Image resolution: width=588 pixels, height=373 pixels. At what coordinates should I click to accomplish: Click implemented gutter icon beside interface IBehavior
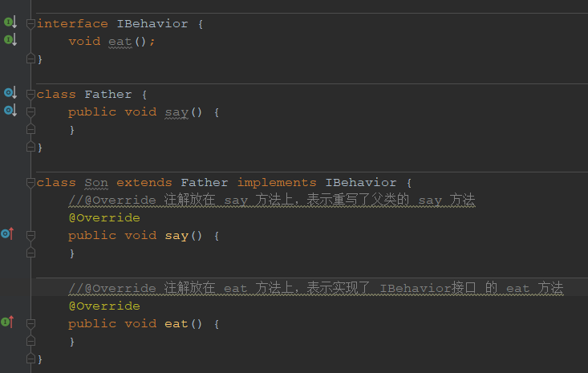pos(10,22)
